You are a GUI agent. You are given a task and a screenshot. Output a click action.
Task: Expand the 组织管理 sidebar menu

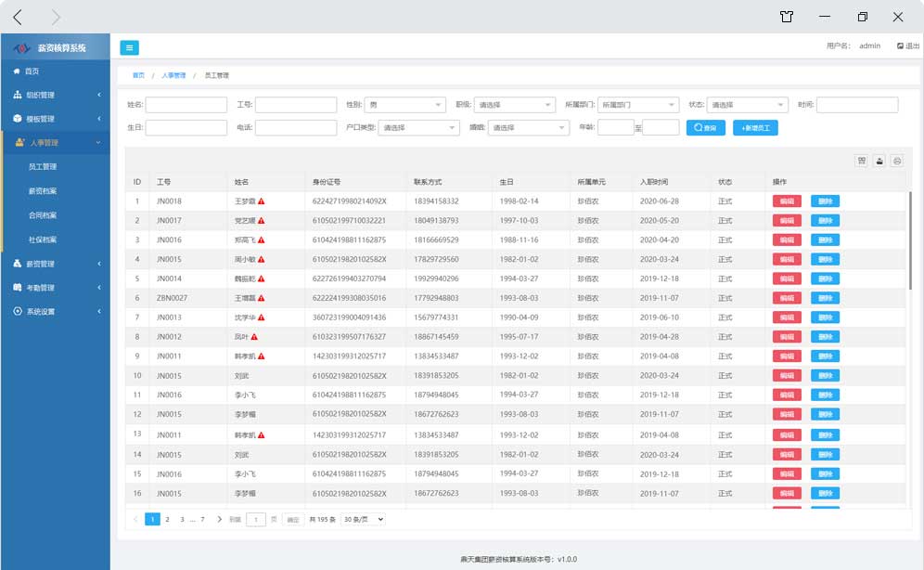55,95
